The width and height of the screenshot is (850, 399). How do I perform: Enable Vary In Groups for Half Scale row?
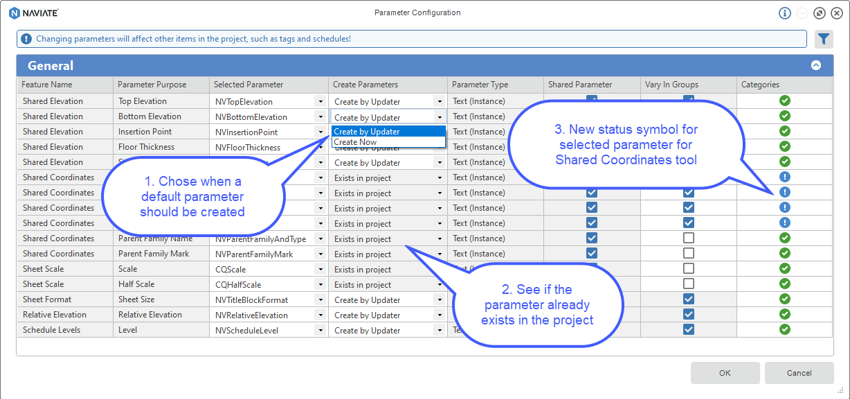click(x=688, y=283)
